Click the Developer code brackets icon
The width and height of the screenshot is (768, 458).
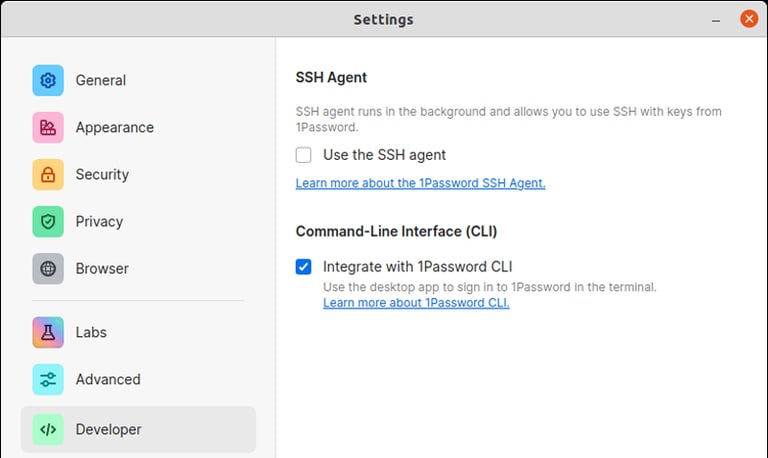point(48,429)
